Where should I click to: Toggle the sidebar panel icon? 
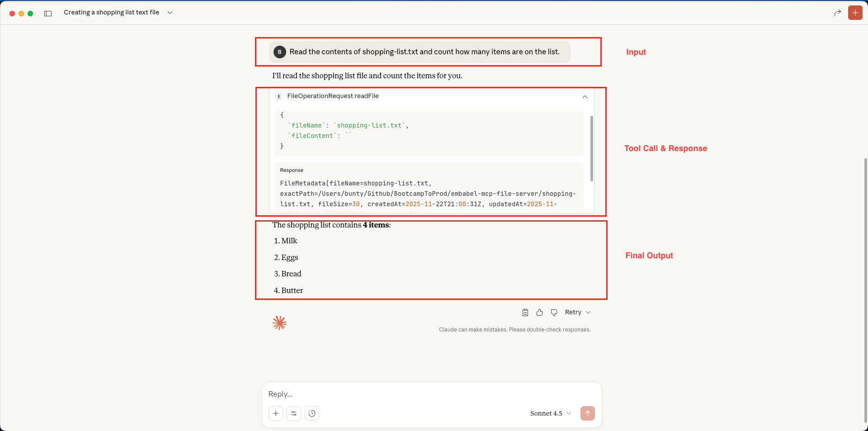point(48,13)
